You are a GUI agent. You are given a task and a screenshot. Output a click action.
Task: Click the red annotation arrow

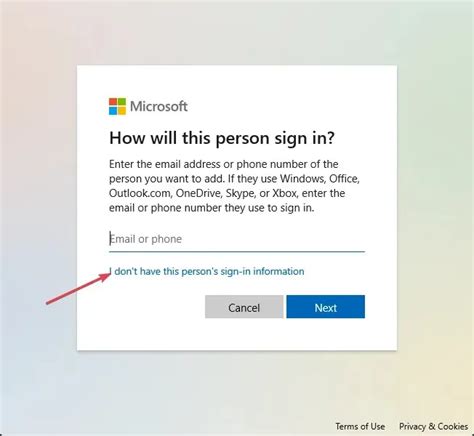79,288
